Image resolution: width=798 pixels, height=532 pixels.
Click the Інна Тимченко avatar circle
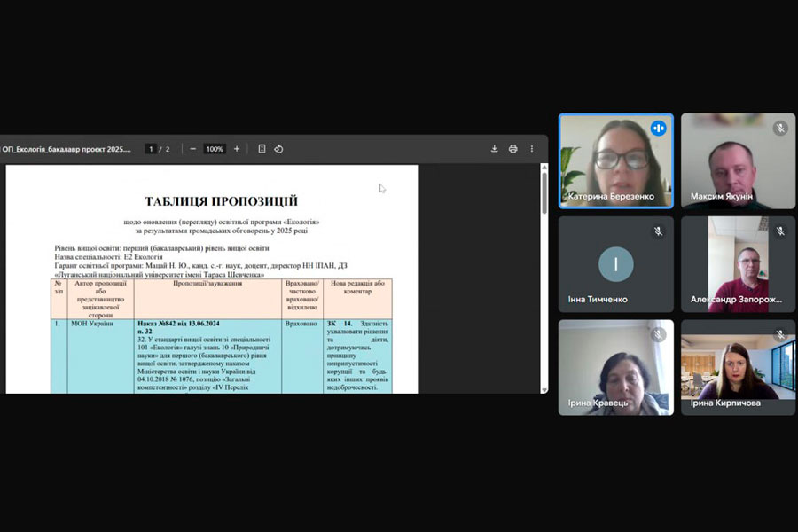616,264
